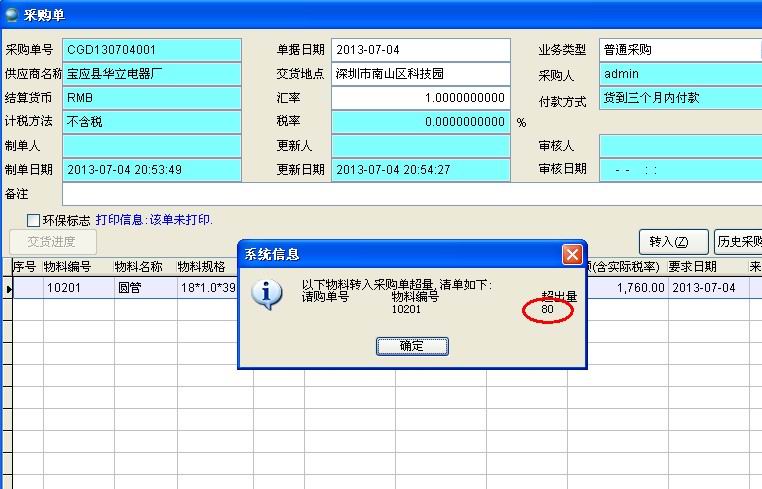The width and height of the screenshot is (762, 489).
Task: Open the 结算货币 field showing RMB
Action: point(152,98)
